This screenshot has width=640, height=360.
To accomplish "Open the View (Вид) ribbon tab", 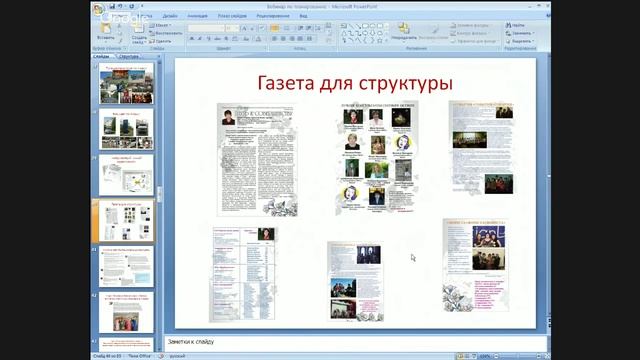I will (303, 16).
